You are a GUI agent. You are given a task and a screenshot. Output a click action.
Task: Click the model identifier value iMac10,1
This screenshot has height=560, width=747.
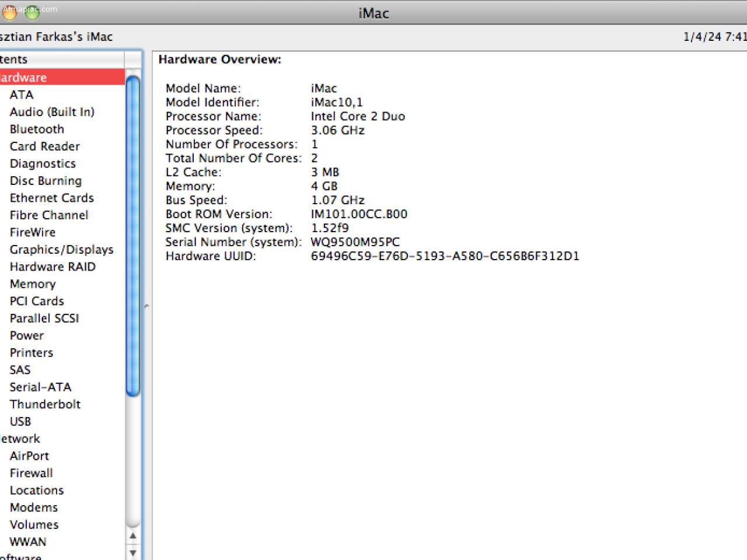(337, 103)
